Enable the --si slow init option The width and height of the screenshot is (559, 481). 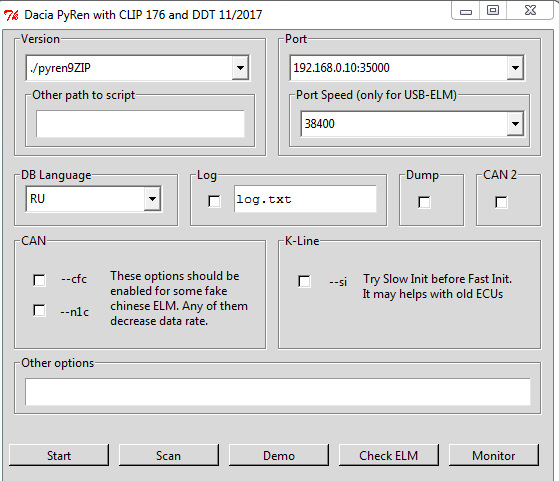(x=304, y=281)
